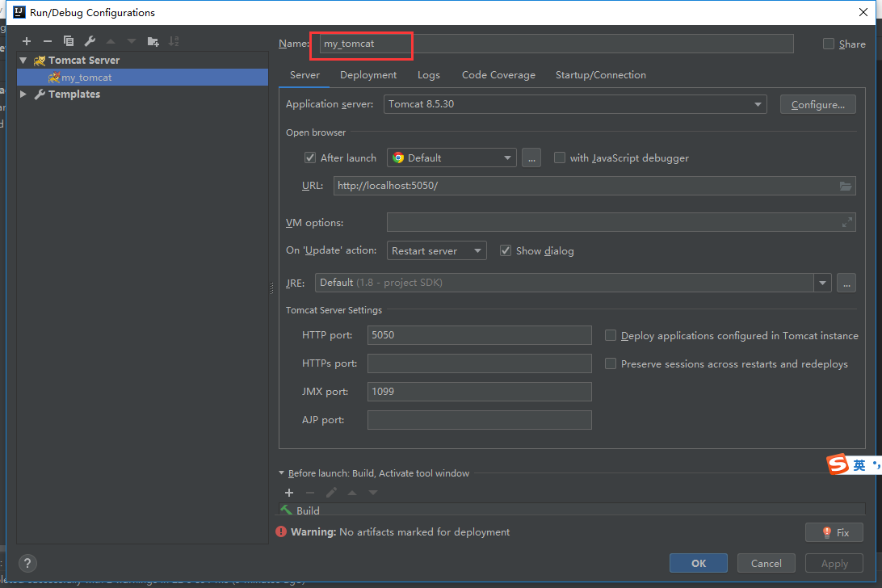Screen dimensions: 882x588
Task: Toggle Show dialog checkbox
Action: pos(506,251)
